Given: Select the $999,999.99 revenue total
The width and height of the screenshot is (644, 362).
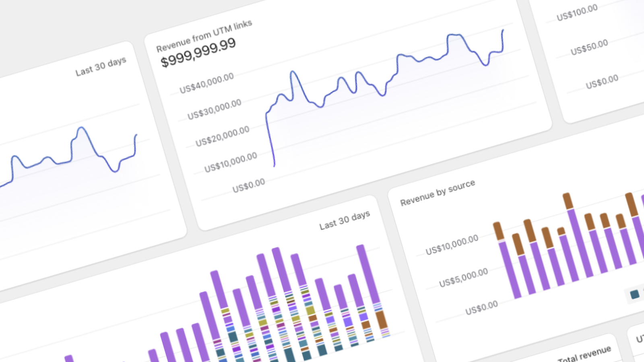Looking at the screenshot, I should (198, 53).
